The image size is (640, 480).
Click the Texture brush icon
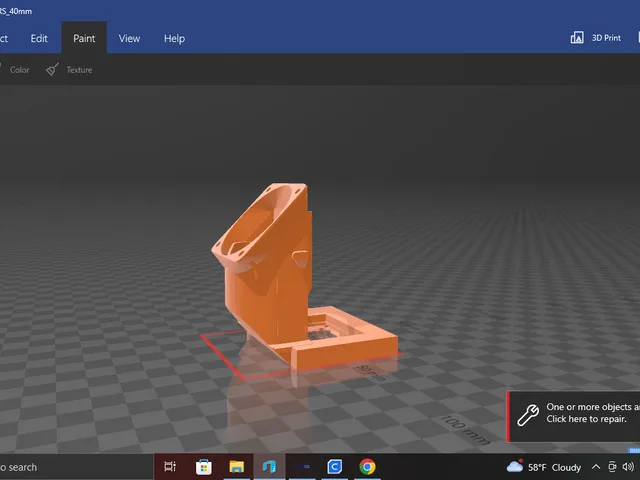point(52,70)
